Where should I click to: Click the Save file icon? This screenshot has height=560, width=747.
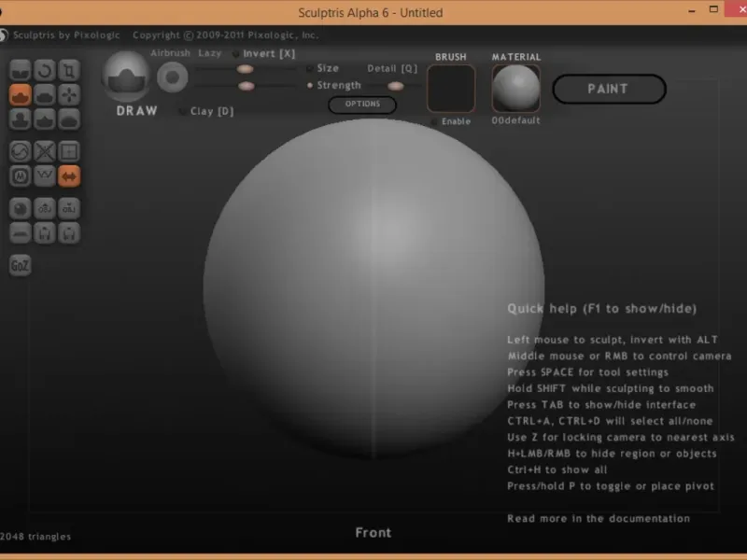pos(69,232)
